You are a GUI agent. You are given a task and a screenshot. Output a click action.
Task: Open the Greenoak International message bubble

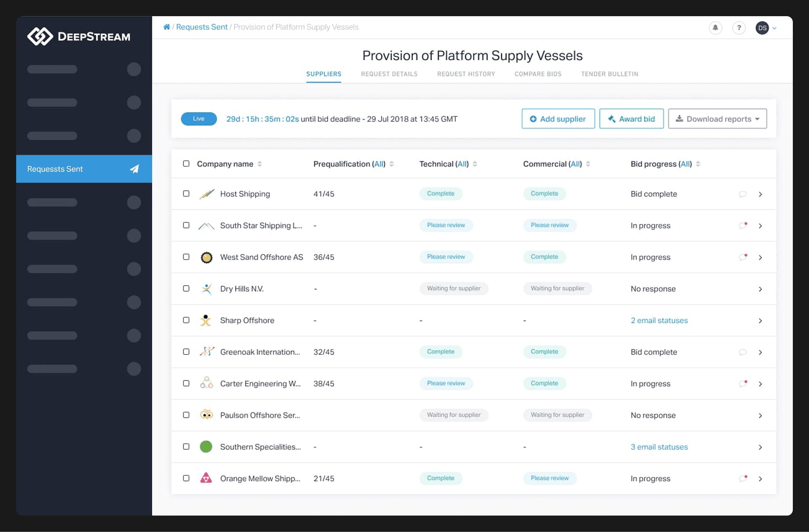point(743,352)
